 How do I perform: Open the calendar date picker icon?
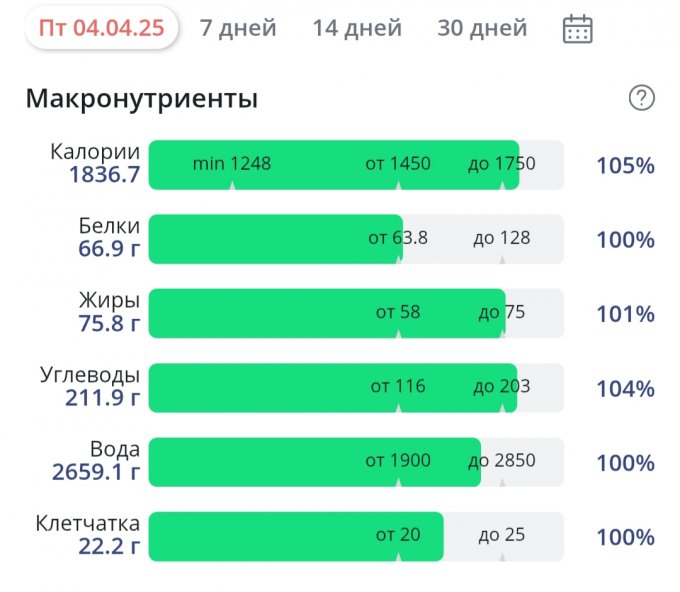577,29
